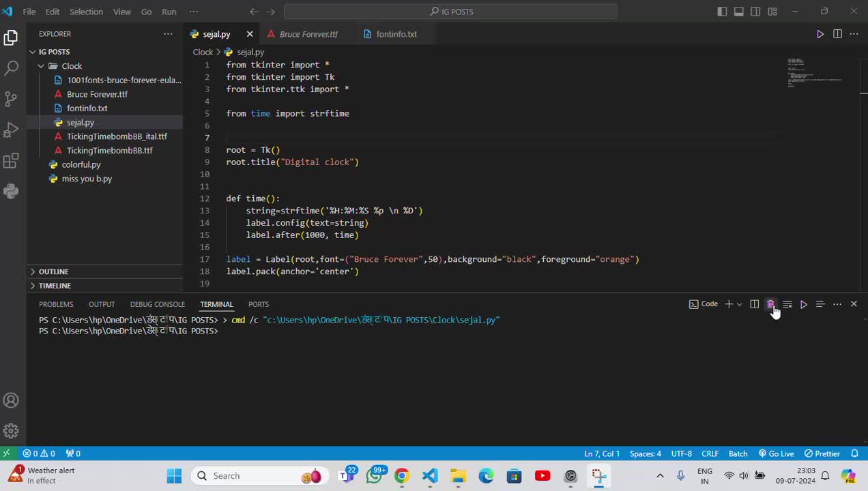Open the Source Control view
The width and height of the screenshot is (868, 491).
[x=11, y=99]
